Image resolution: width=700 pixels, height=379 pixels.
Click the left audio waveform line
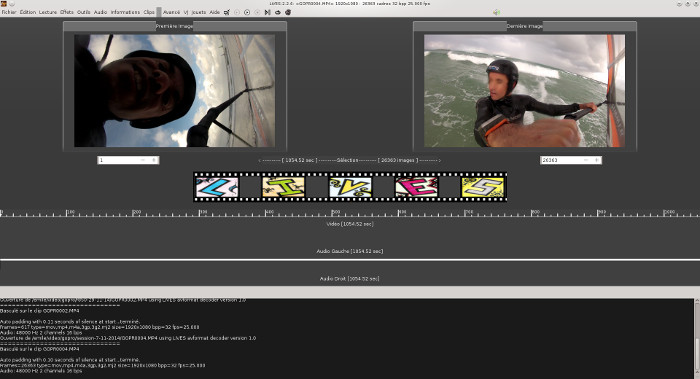(350, 259)
